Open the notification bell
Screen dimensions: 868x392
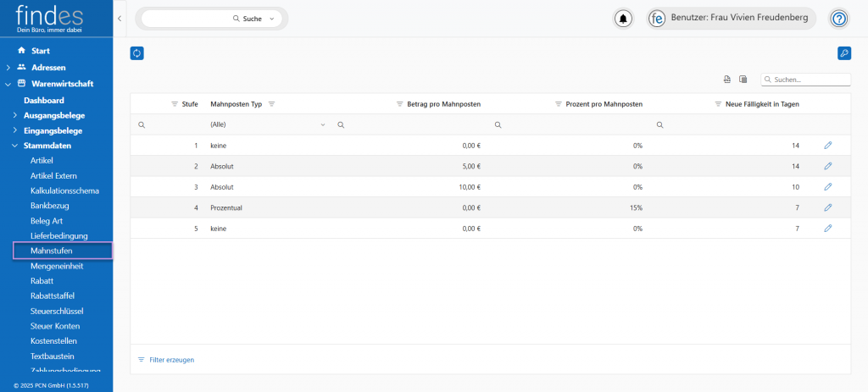click(x=624, y=19)
